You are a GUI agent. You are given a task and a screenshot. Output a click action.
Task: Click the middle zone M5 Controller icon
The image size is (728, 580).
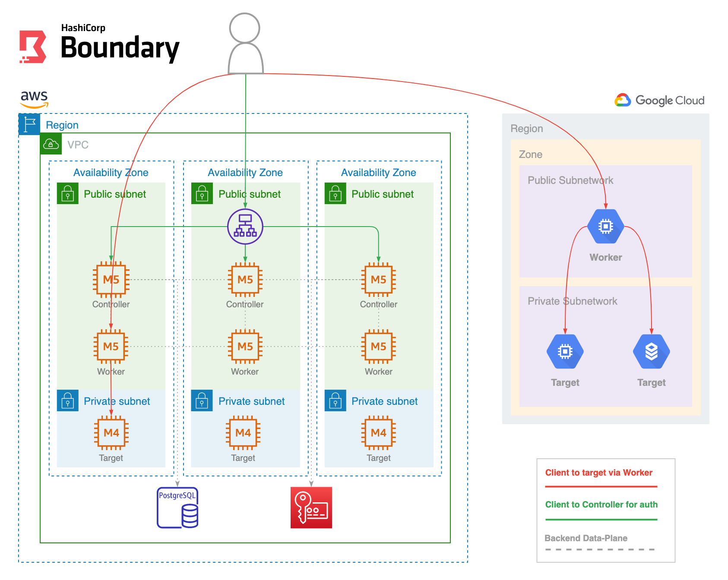click(x=245, y=280)
